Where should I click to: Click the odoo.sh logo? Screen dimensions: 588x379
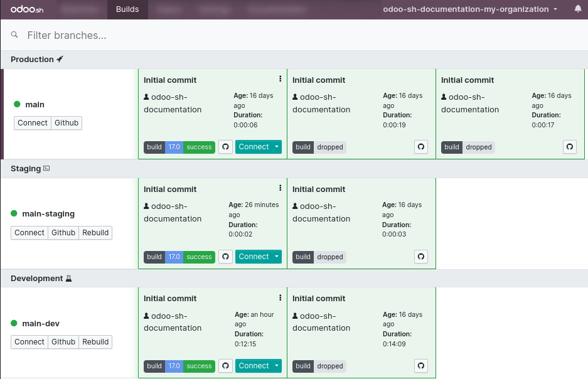(28, 9)
